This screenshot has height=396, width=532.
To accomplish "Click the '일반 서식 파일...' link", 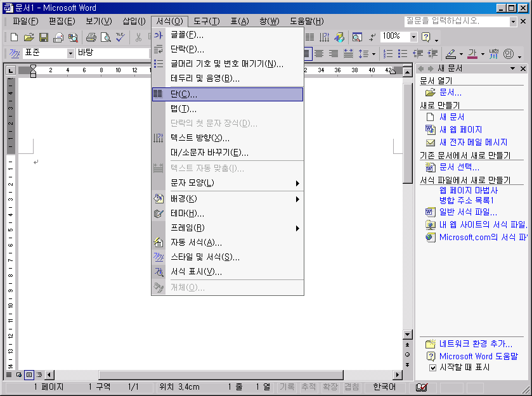I will click(x=468, y=212).
